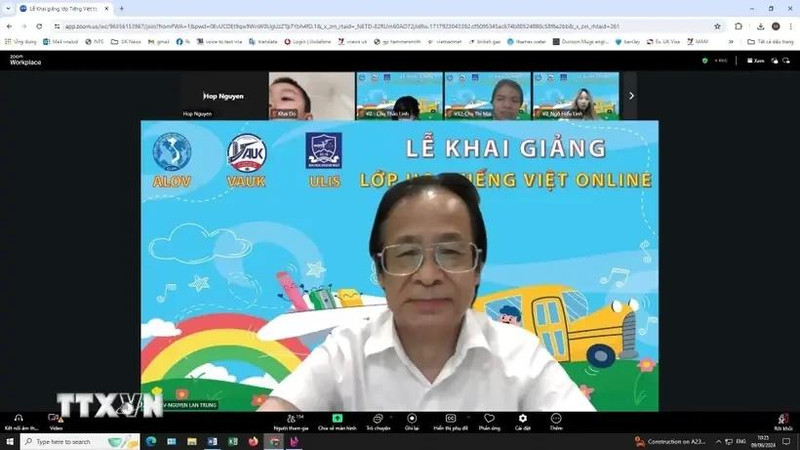Click the Zoom Workplace logo
Viewport: 800px width, 450px height.
[25, 60]
